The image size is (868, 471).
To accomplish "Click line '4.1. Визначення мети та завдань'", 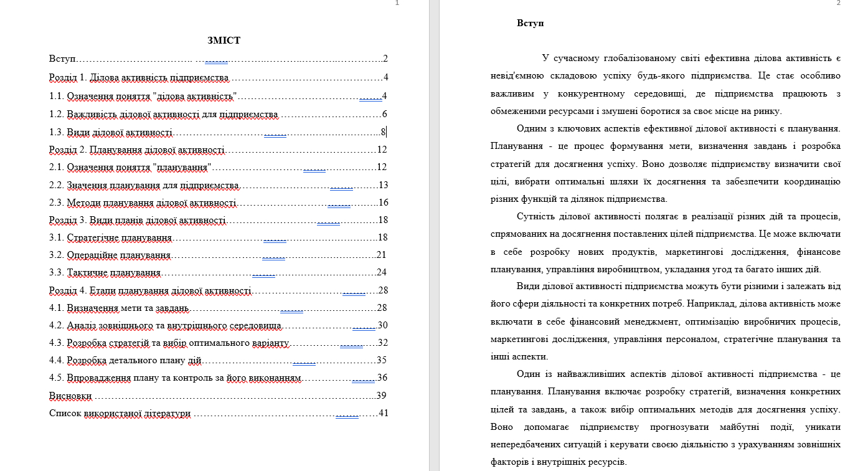I will (x=219, y=308).
